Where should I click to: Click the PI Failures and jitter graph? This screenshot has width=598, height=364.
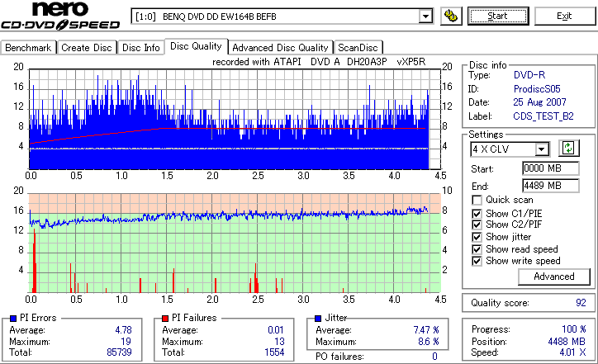pyautogui.click(x=235, y=243)
